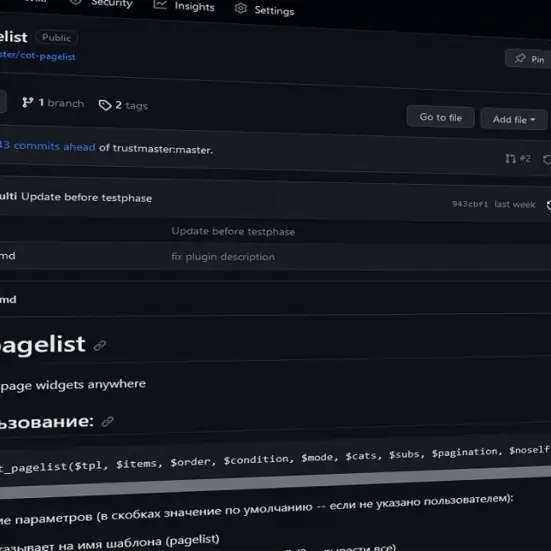Click the pull request icon beside #2
Viewport: 551px width, 551px height.
click(511, 158)
